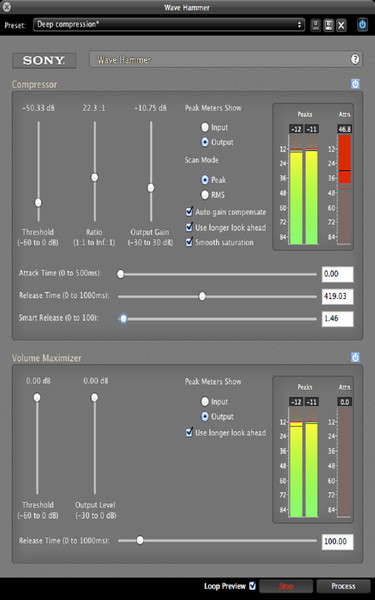Toggle the Volume Maximizer power icon

tap(355, 357)
